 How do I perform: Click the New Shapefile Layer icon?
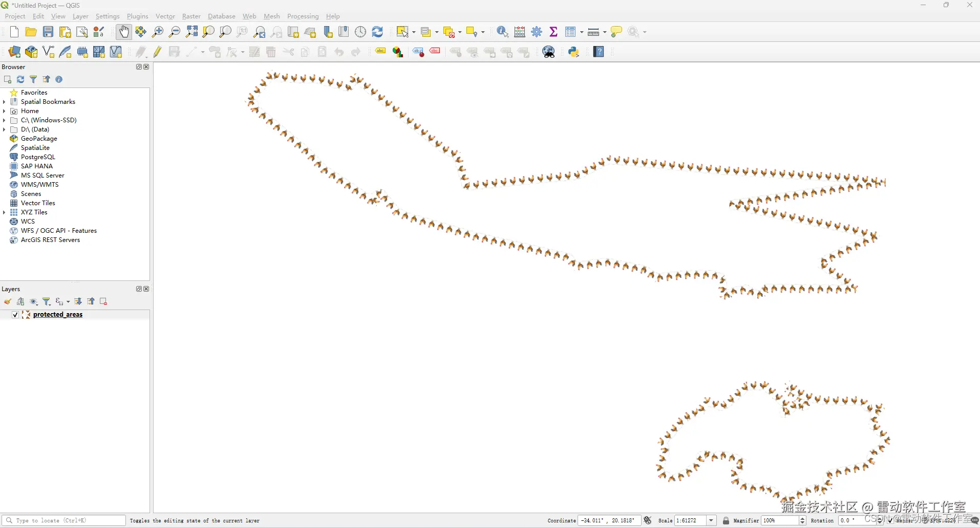click(x=48, y=52)
